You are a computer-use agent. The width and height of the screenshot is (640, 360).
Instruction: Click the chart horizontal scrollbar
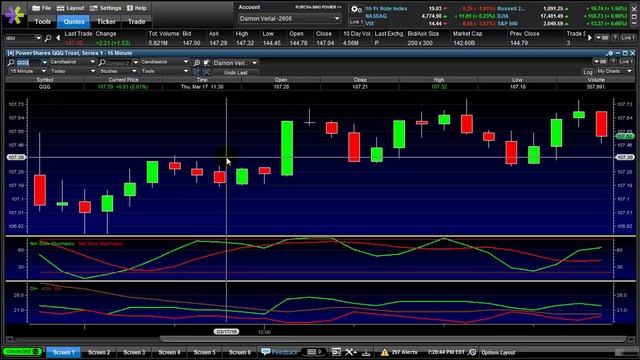click(x=393, y=339)
